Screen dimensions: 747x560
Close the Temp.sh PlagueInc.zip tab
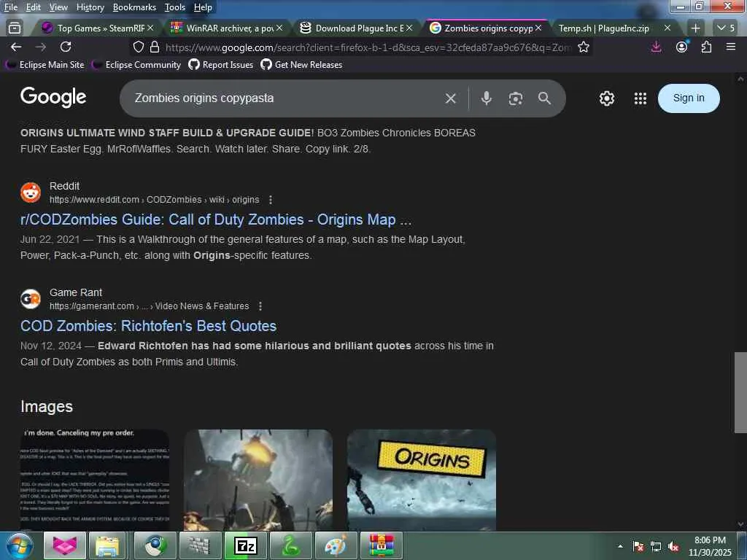[x=667, y=28]
